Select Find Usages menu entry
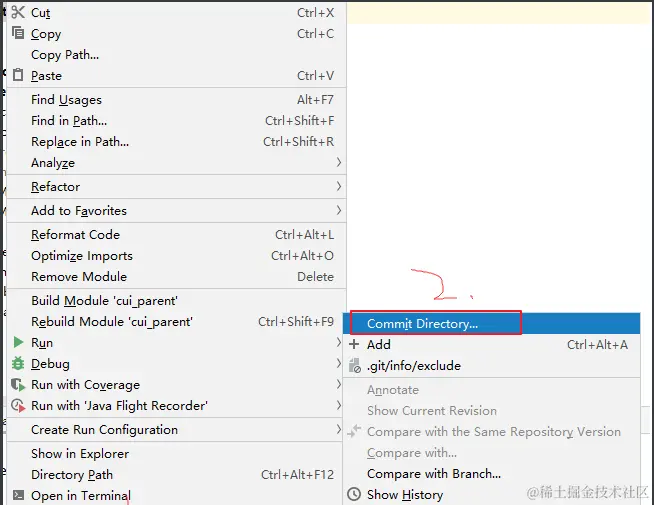The width and height of the screenshot is (654, 505). pos(66,100)
